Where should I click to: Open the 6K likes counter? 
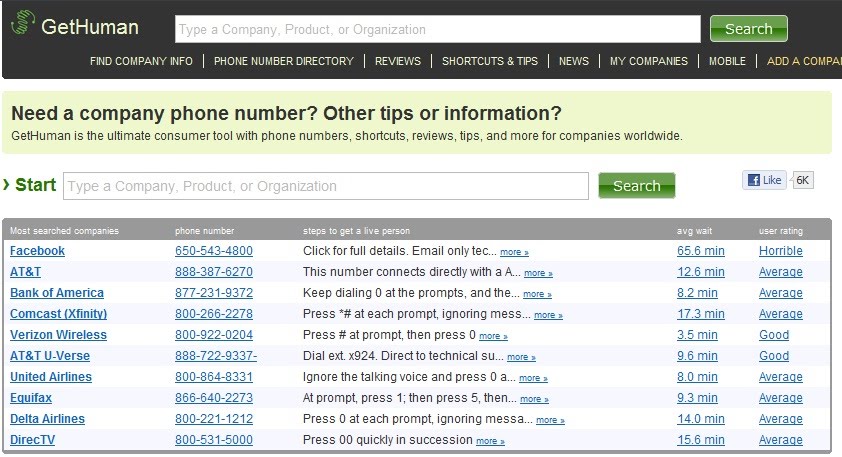pyautogui.click(x=803, y=180)
